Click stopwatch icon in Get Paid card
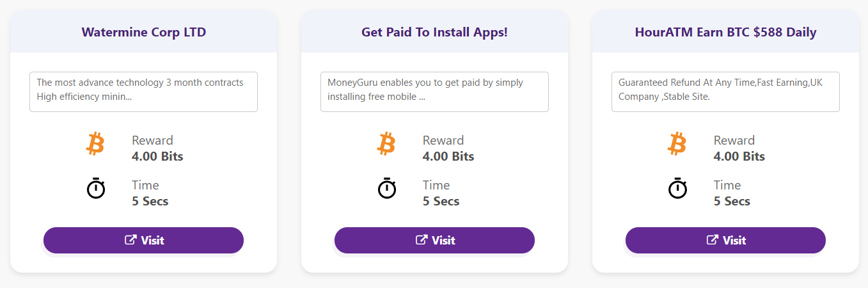 386,188
